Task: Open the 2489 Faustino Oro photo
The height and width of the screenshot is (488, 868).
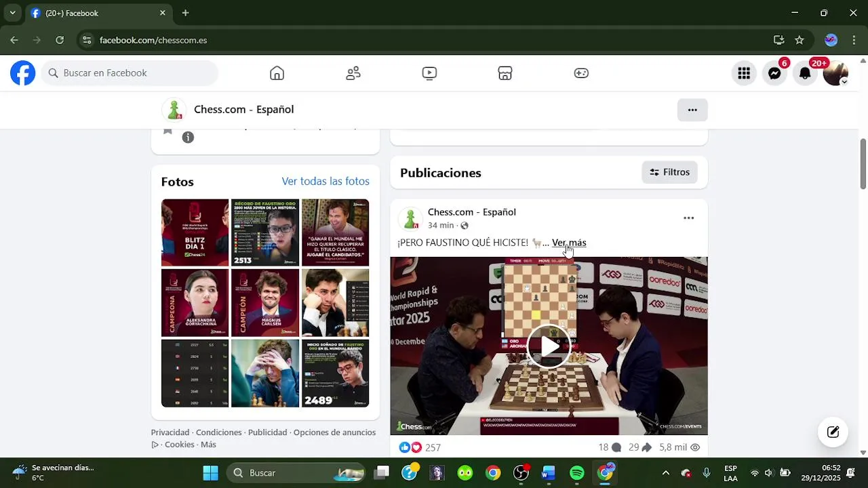Action: pos(335,373)
